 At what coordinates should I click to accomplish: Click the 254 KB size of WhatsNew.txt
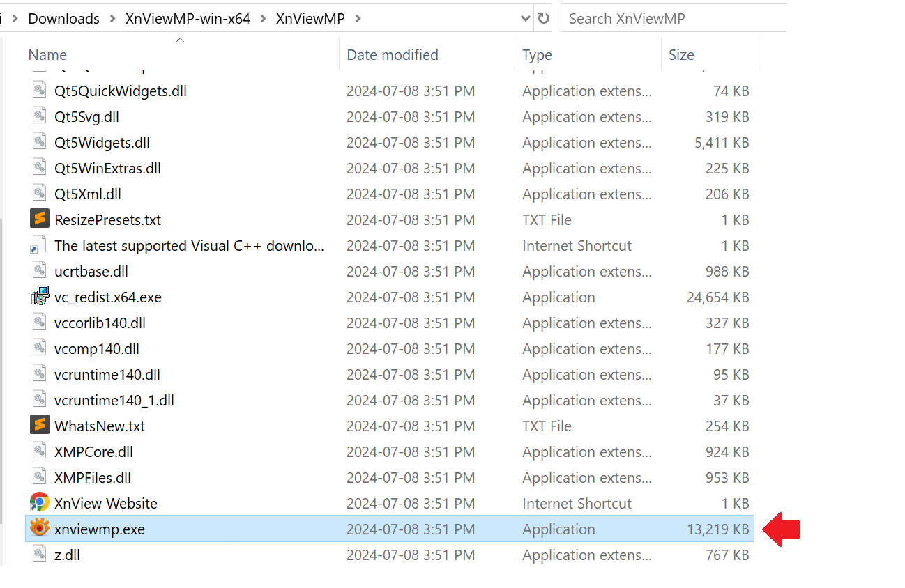click(727, 426)
